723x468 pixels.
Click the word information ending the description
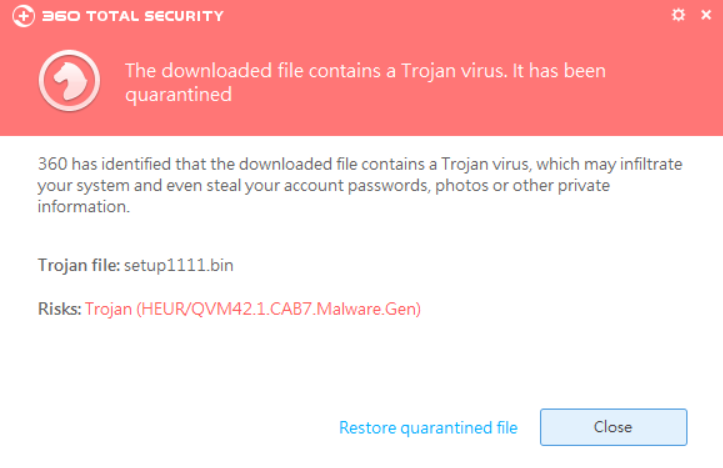pyautogui.click(x=83, y=207)
